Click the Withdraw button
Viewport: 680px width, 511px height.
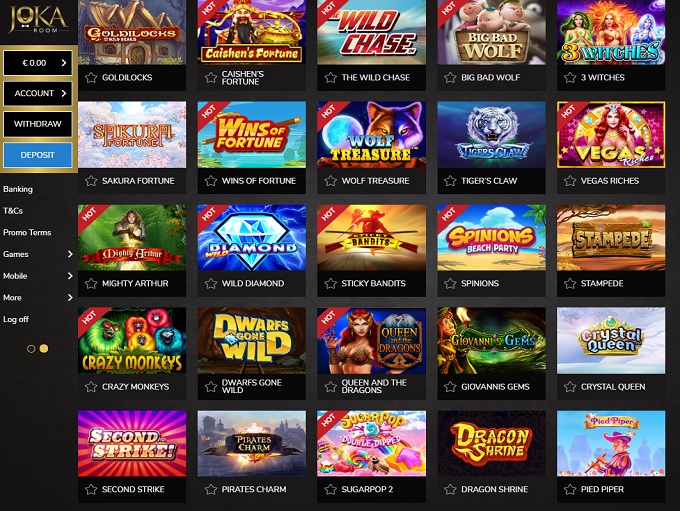tap(38, 124)
